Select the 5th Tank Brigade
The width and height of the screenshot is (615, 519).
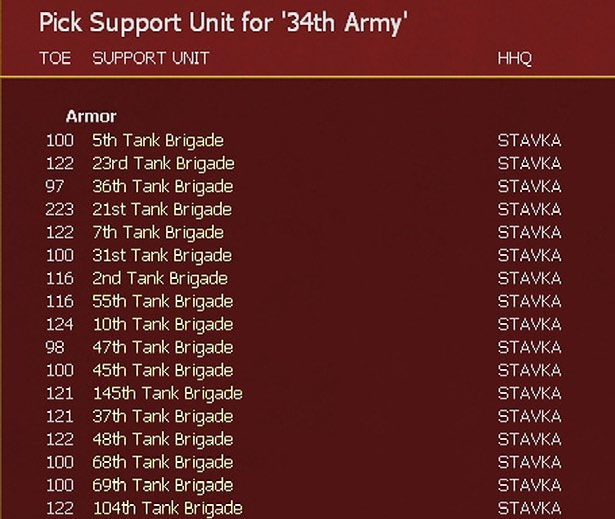[157, 140]
